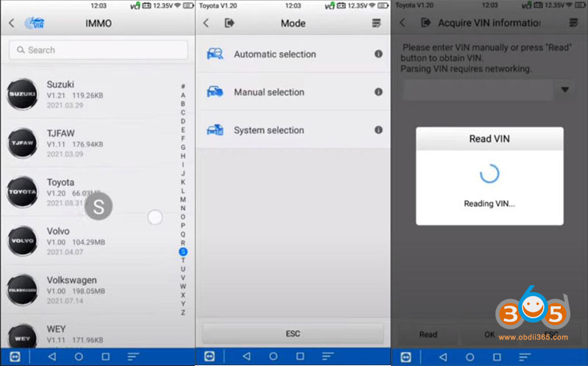The height and width of the screenshot is (366, 588).
Task: Tap the Read VIN dialog title
Action: tap(490, 139)
